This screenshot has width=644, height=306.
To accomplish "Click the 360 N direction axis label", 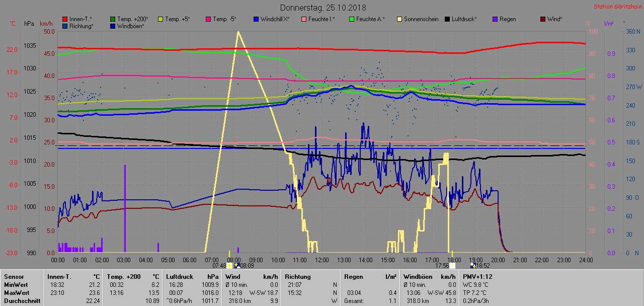I will click(x=632, y=31).
